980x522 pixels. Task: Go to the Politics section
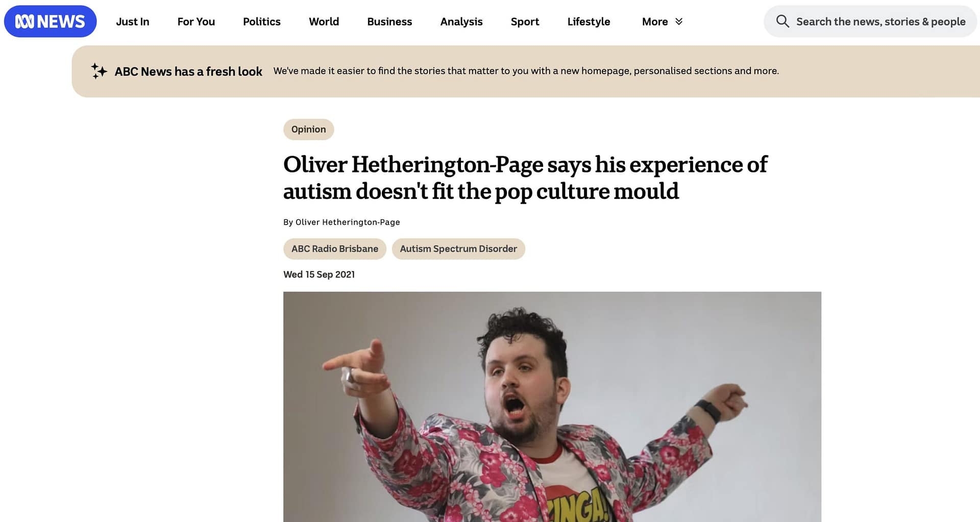point(262,21)
